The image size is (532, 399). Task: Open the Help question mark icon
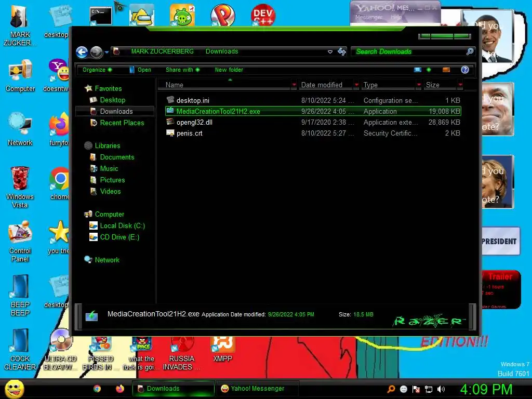(465, 70)
